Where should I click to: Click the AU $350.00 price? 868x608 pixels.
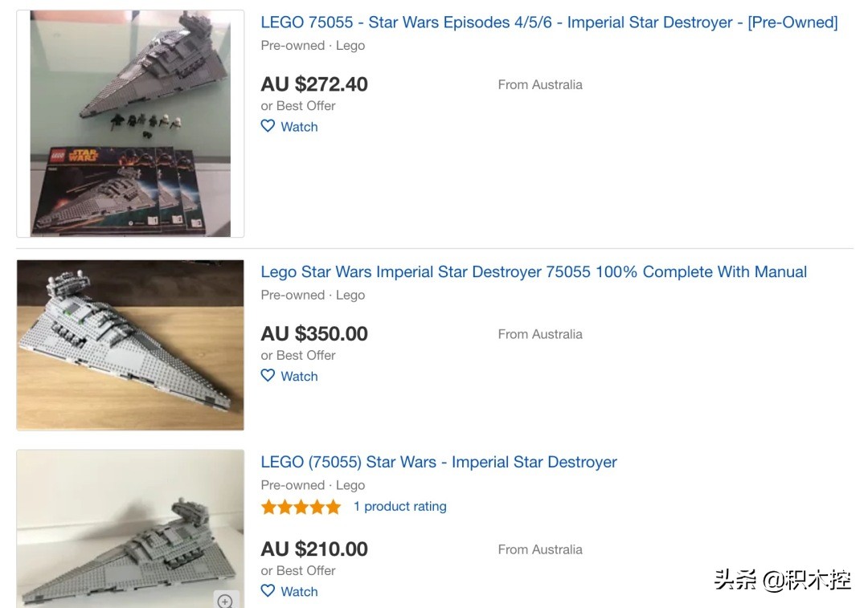tap(314, 334)
